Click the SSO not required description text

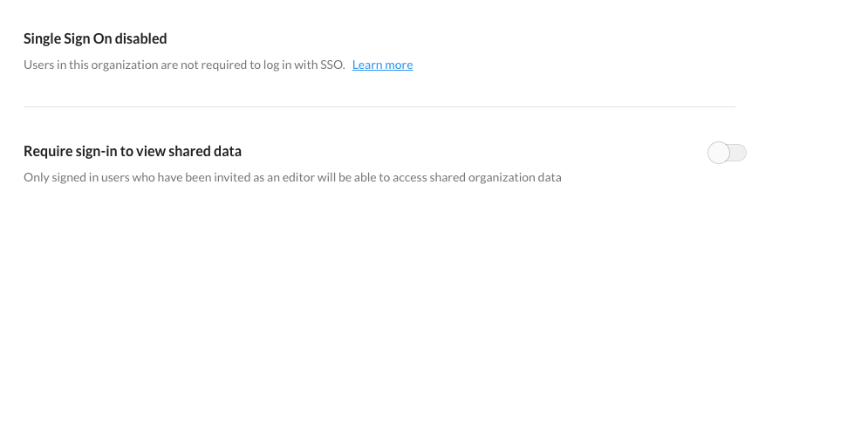click(184, 65)
